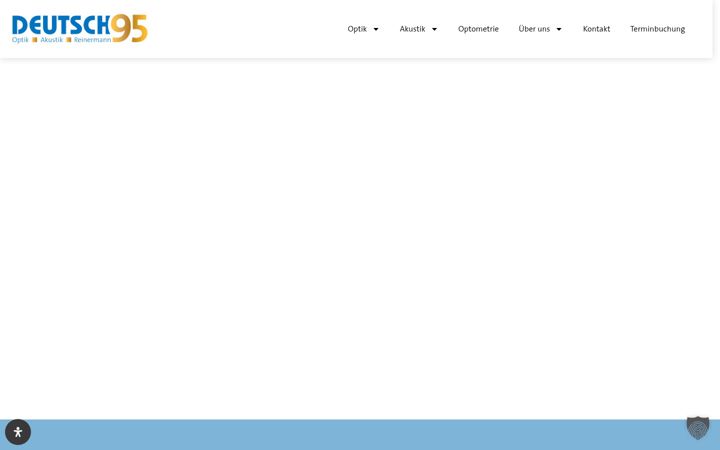Expand the Akustik dropdown arrow
This screenshot has width=720, height=450.
[434, 29]
